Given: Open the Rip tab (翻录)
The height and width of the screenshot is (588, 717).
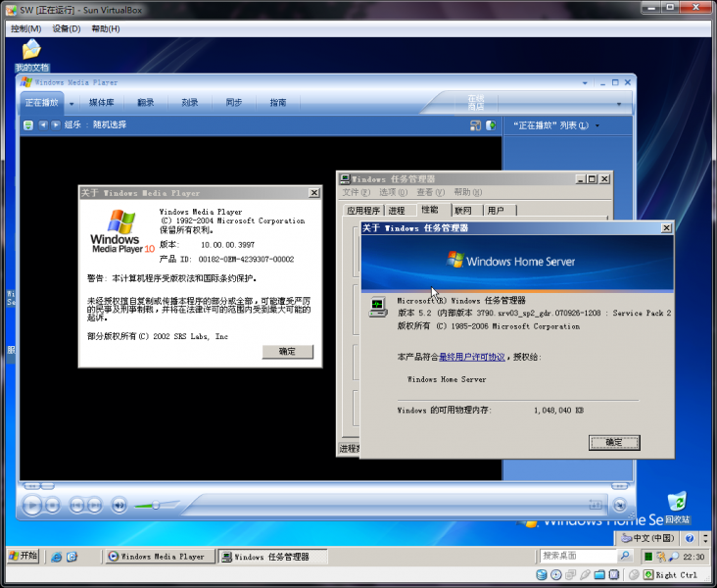Looking at the screenshot, I should click(x=145, y=103).
